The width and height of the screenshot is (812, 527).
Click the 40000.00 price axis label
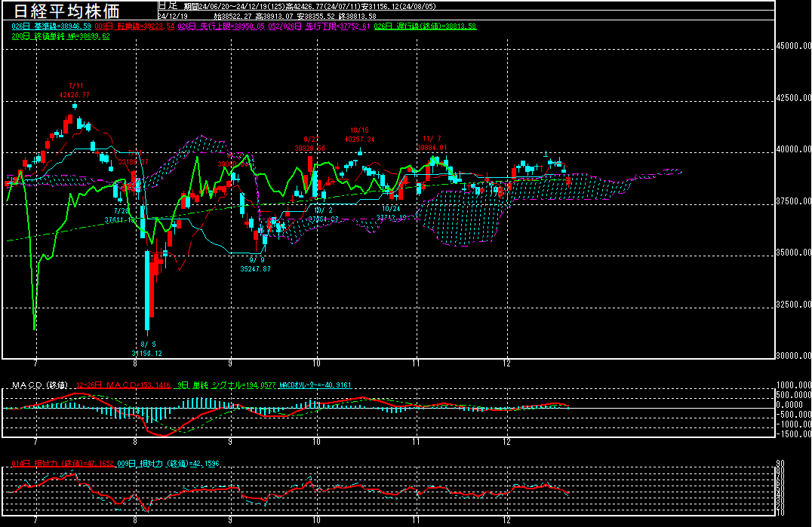(x=793, y=149)
